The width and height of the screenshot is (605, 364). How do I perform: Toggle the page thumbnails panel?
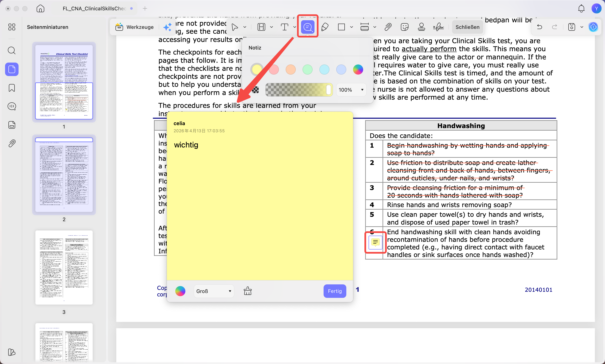pos(12,69)
